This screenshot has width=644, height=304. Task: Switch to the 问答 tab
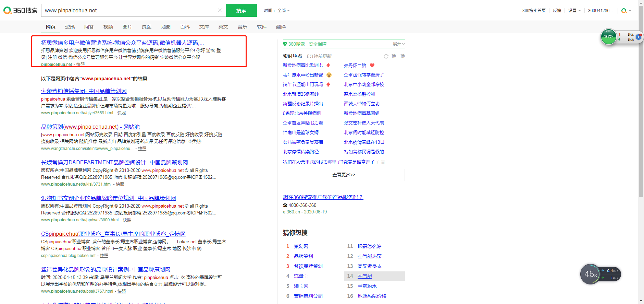coord(89,27)
